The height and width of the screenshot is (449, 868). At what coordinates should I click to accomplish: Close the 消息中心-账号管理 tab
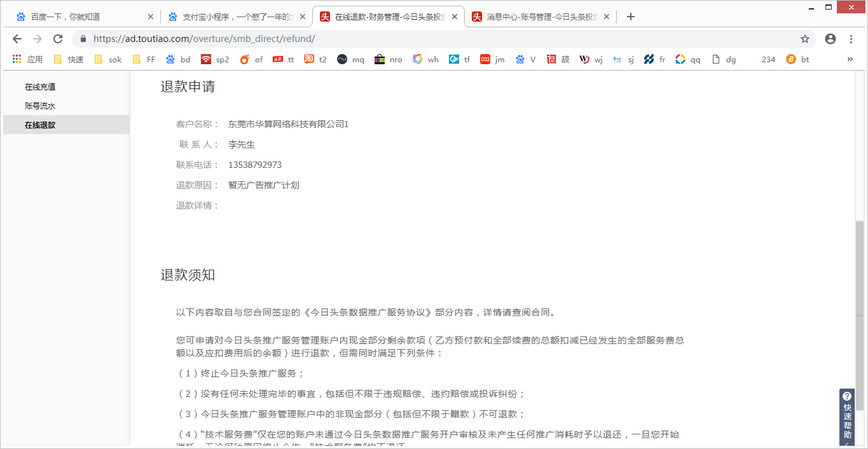click(x=607, y=17)
